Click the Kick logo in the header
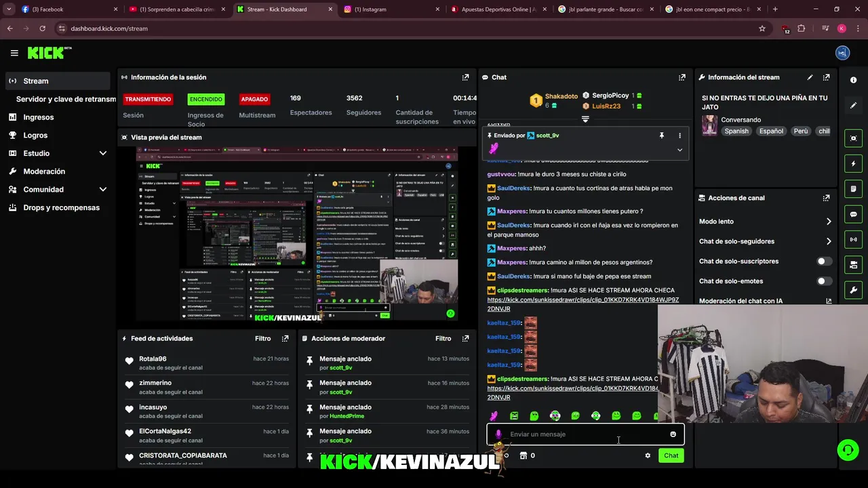The image size is (868, 488). point(48,53)
